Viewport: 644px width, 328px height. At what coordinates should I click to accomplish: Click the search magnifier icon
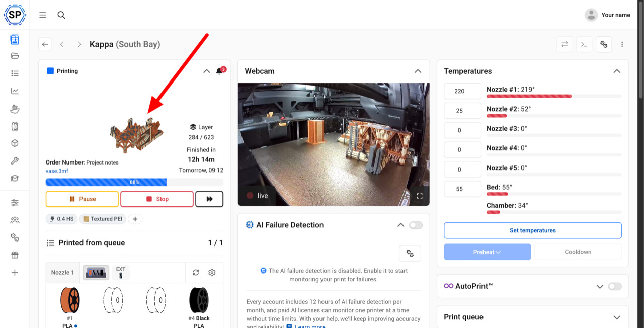[x=61, y=15]
